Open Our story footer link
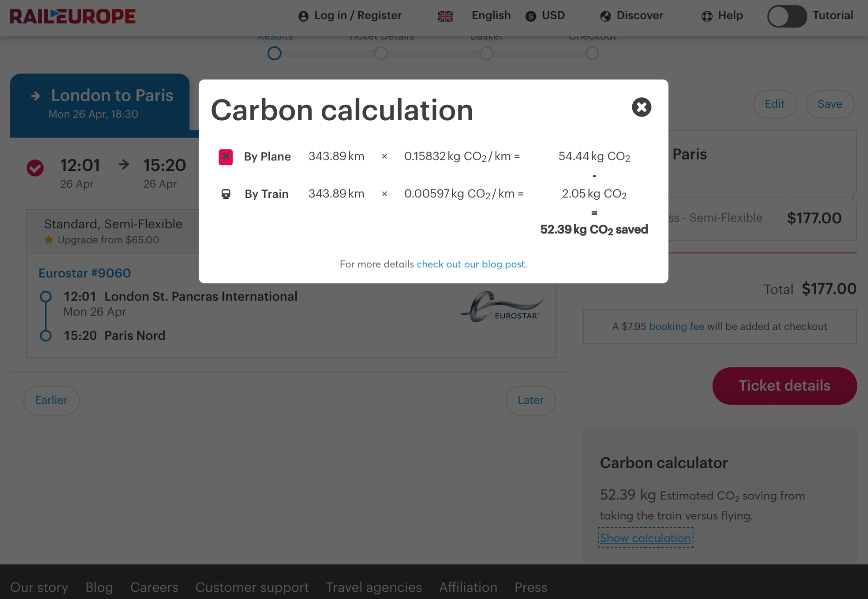Viewport: 868px width, 599px height. click(39, 587)
